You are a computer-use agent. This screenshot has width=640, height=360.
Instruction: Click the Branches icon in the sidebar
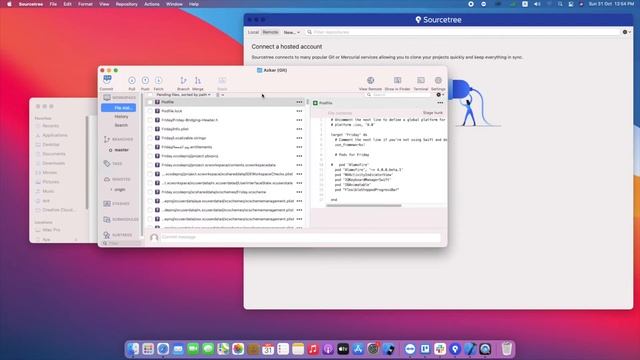[x=107, y=139]
